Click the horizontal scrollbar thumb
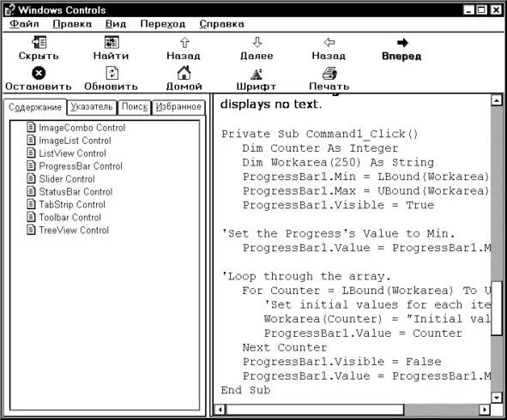Screen dimensions: 507x420 click(x=315, y=410)
